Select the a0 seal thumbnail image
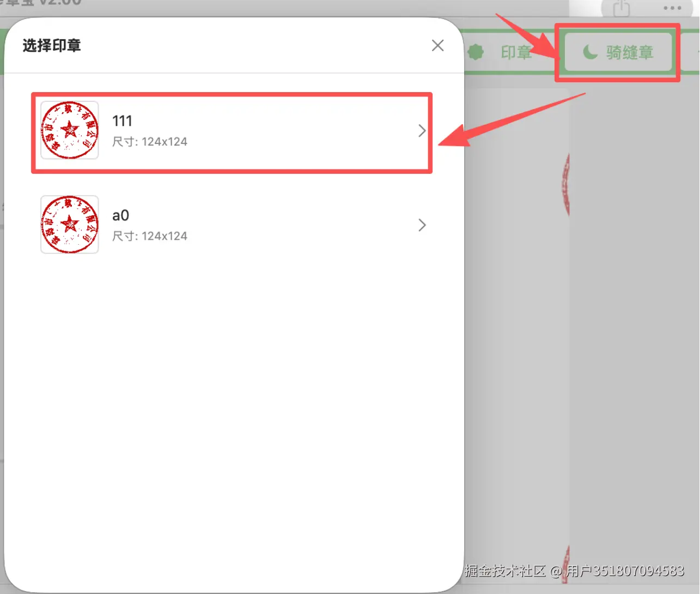The image size is (700, 594). point(70,225)
